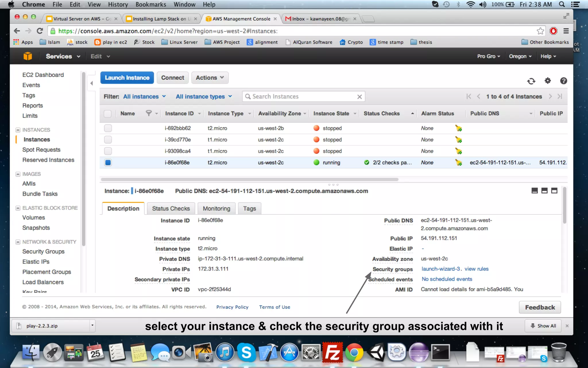Screen dimensions: 588x368
Task: Open the All instance types dropdown
Action: click(204, 97)
